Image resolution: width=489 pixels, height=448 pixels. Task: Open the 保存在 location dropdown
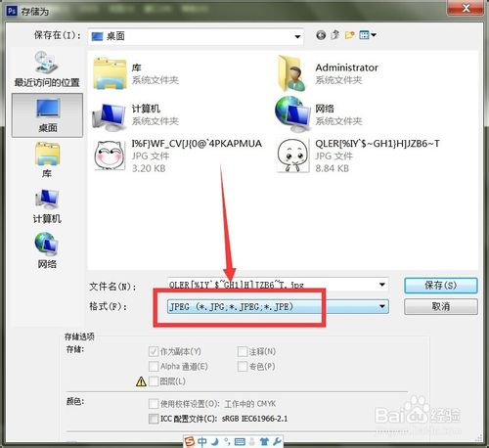pyautogui.click(x=196, y=36)
